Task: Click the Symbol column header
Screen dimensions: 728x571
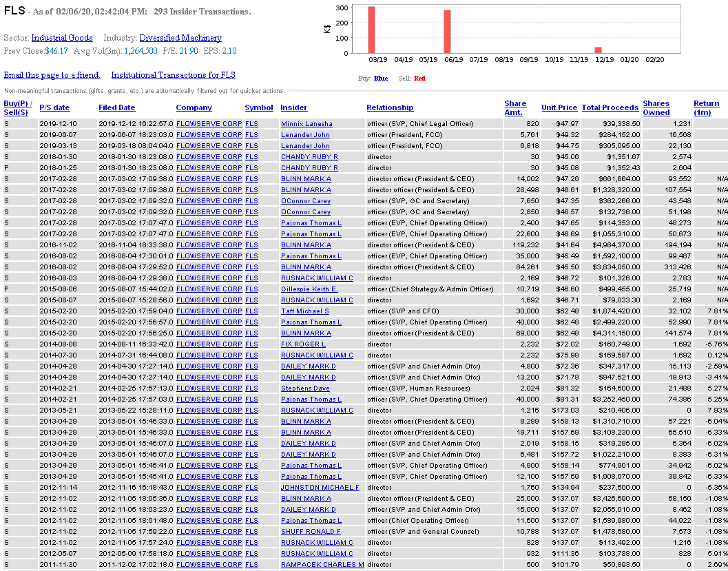Action: [259, 107]
